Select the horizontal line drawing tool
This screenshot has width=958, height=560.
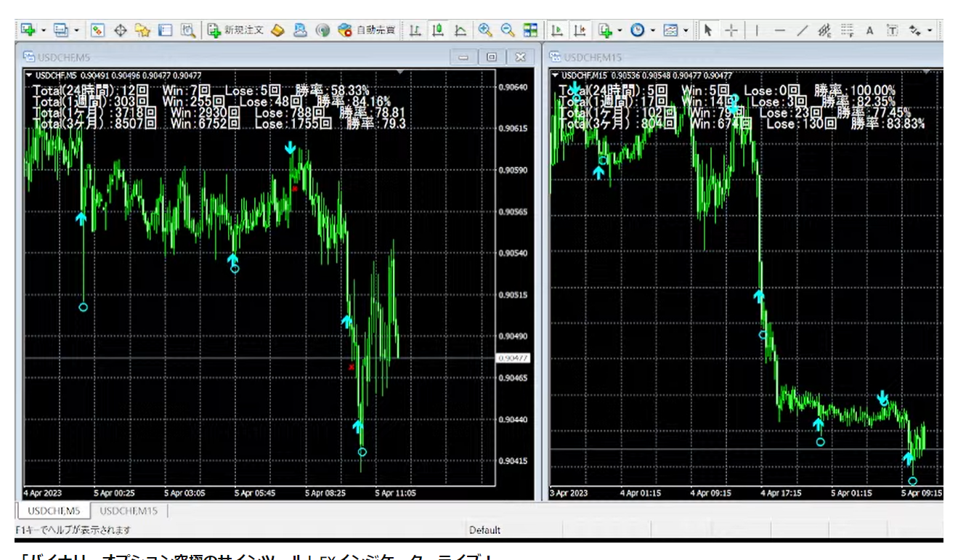(779, 31)
